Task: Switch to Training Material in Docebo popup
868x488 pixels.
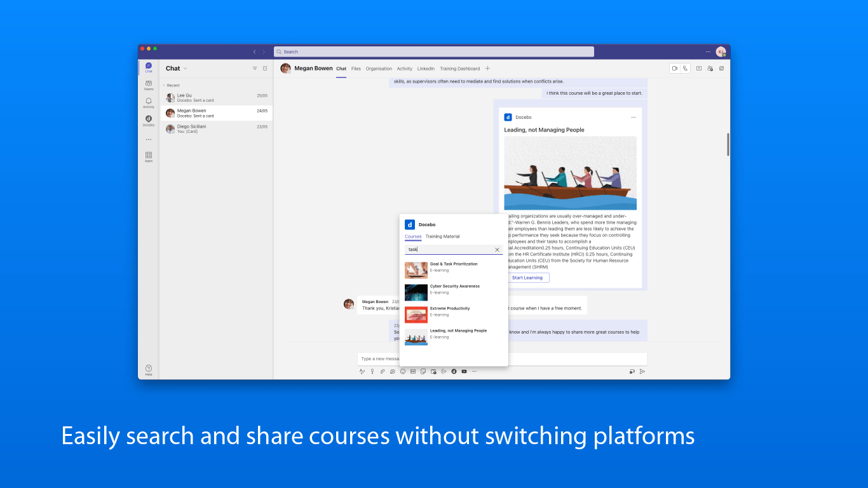Action: (442, 236)
